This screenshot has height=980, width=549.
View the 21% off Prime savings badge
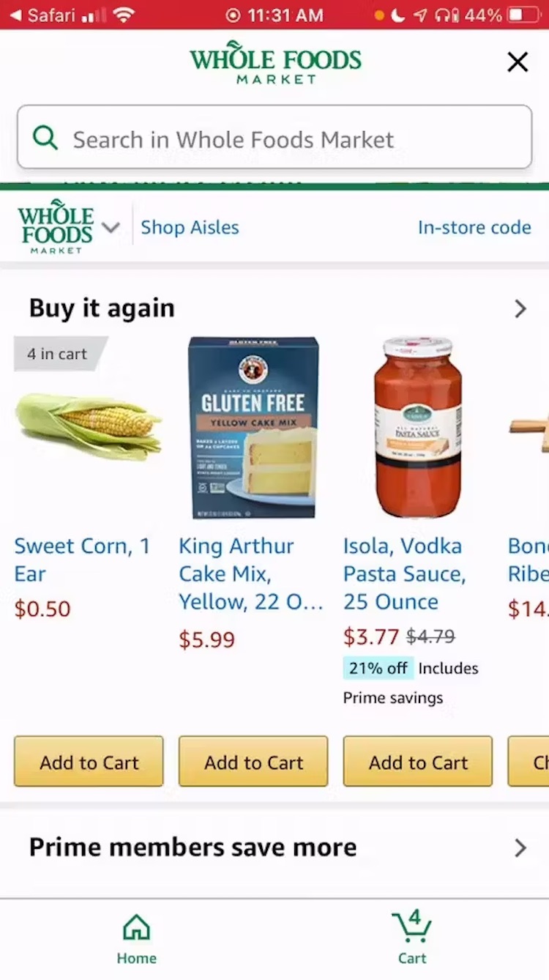point(377,668)
